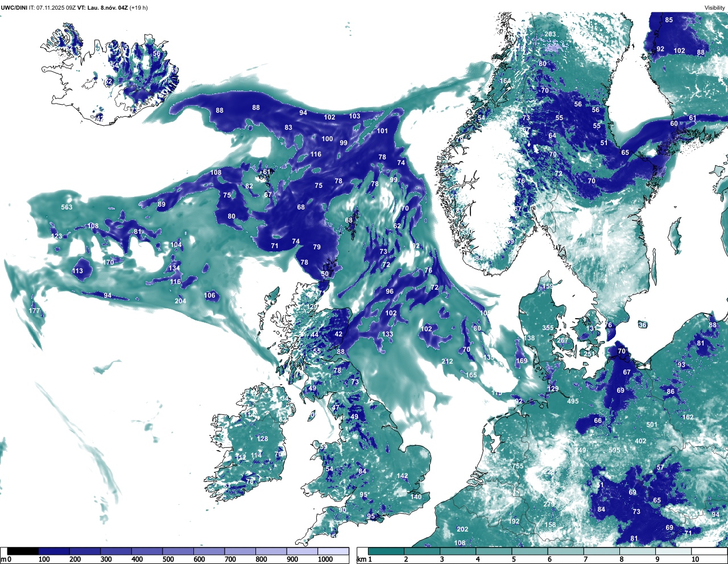Click the map value 101

(x=382, y=131)
